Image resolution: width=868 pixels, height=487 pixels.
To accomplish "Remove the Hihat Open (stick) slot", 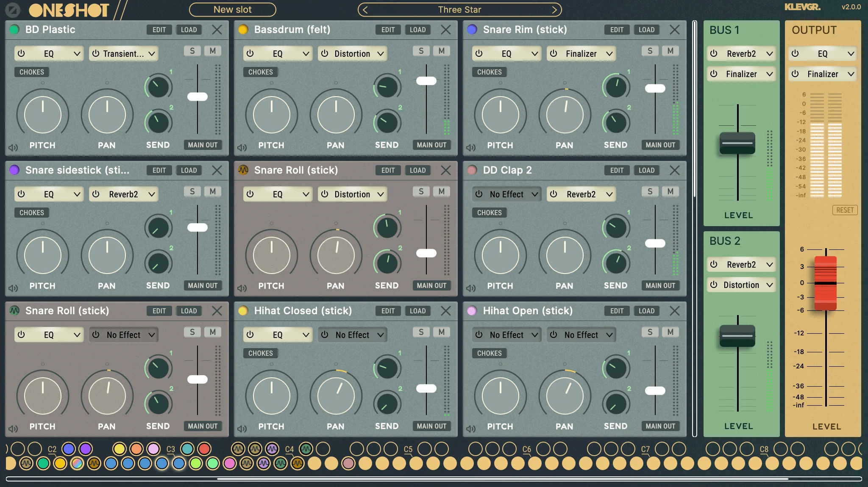I will click(674, 311).
